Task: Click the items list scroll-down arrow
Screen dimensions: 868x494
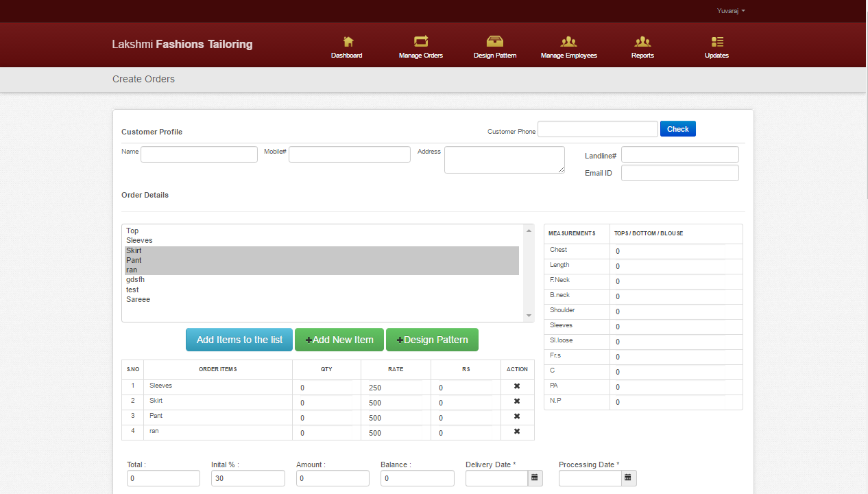Action: 529,316
